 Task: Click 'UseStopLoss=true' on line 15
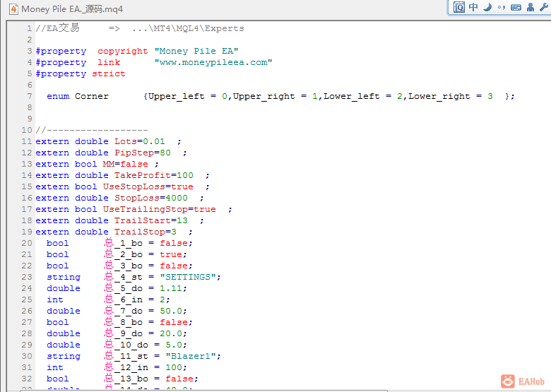148,186
